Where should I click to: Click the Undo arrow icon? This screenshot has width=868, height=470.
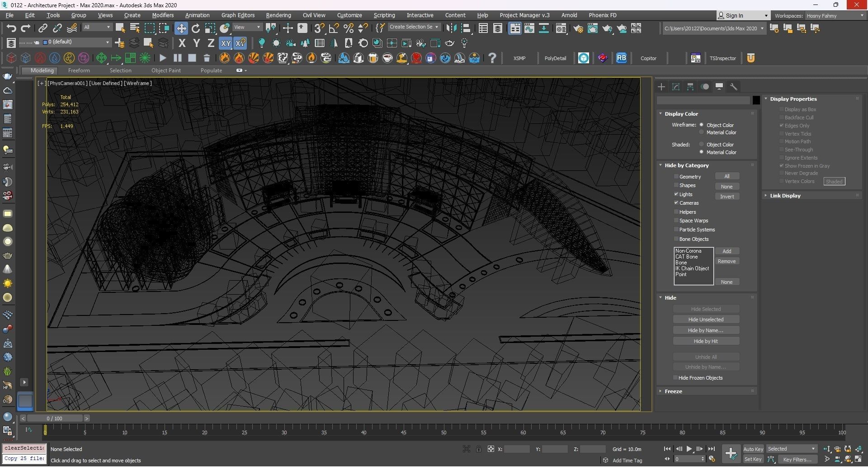tap(11, 28)
